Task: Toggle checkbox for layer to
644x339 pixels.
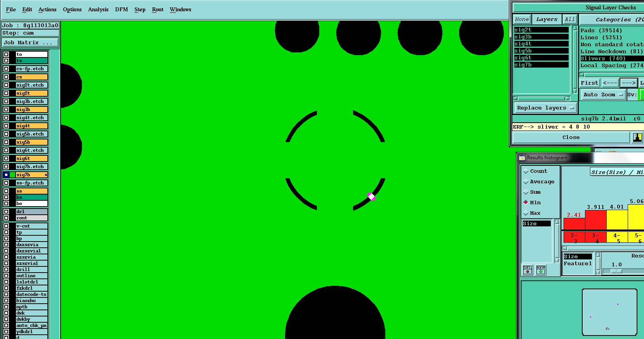Action: (6, 54)
